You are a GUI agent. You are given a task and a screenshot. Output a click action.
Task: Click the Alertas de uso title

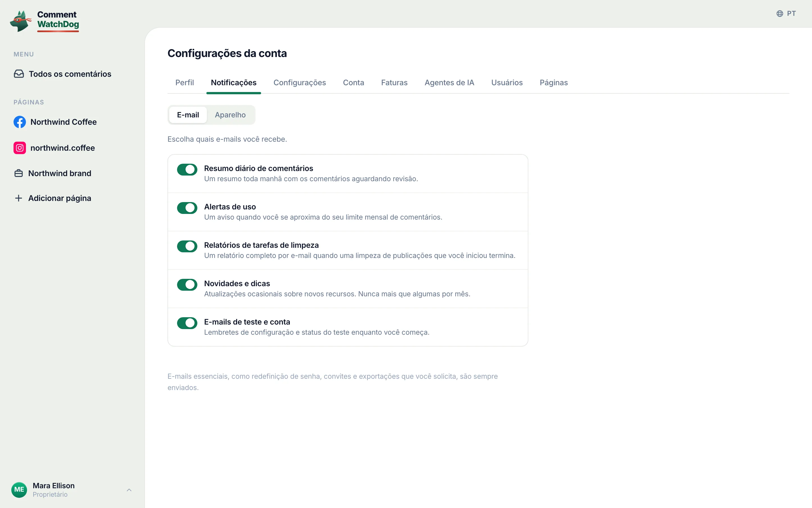pos(230,207)
